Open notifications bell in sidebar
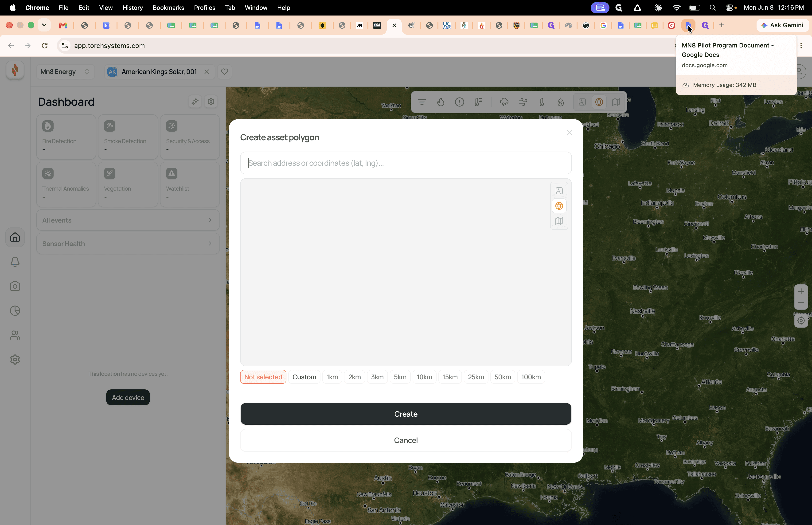This screenshot has width=812, height=525. coord(15,262)
